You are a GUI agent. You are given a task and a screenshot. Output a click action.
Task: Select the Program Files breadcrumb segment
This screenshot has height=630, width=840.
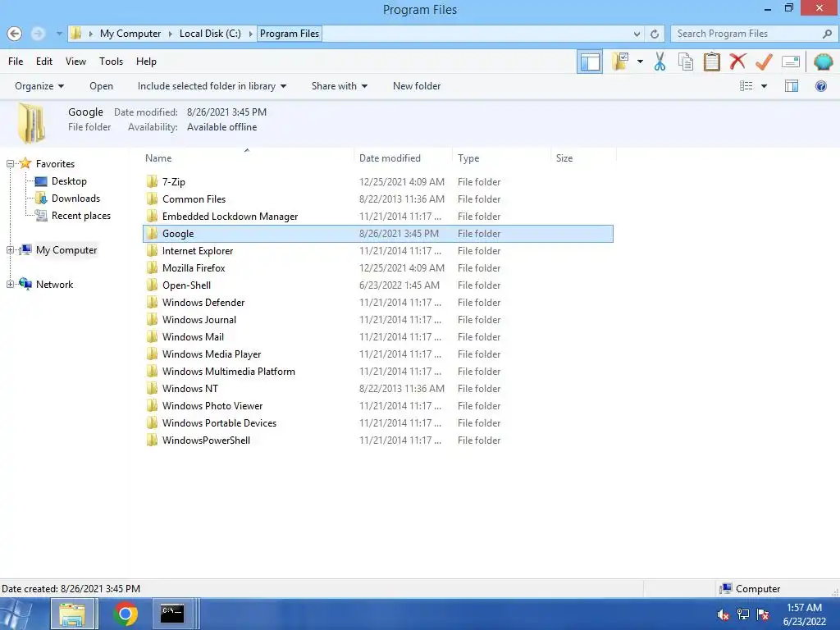pyautogui.click(x=290, y=34)
